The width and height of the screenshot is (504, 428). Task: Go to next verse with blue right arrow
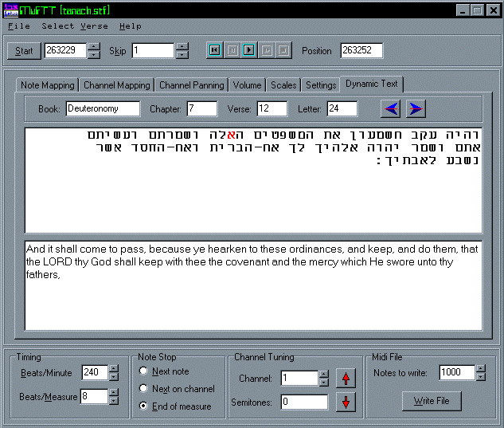tap(416, 108)
